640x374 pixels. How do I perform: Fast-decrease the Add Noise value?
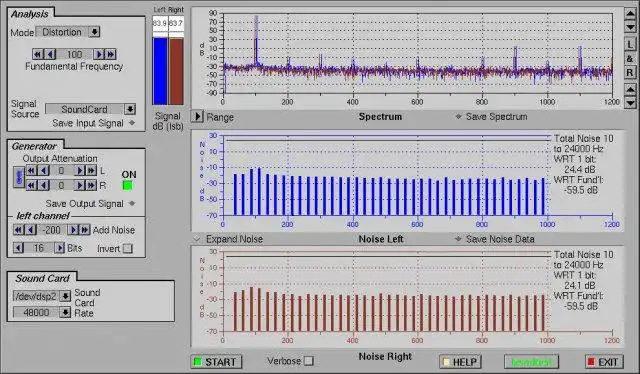pos(18,230)
